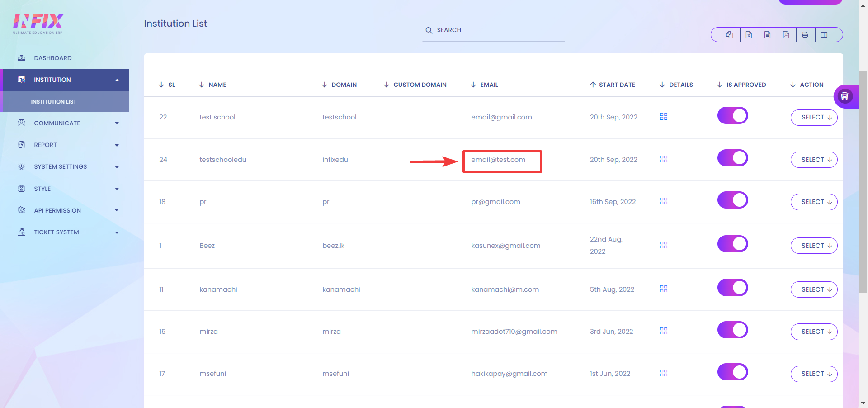Open details grid icon for Beez
Screen dimensions: 868x408
664,245
